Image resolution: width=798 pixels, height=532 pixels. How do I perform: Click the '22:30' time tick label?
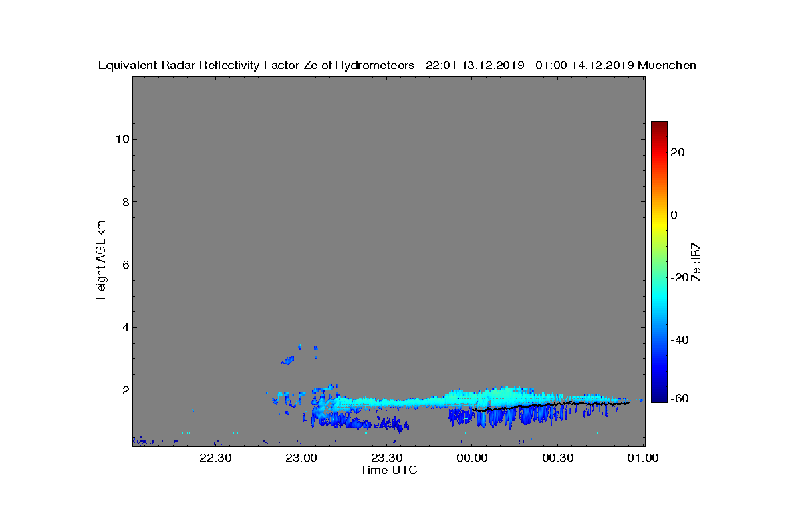click(215, 458)
